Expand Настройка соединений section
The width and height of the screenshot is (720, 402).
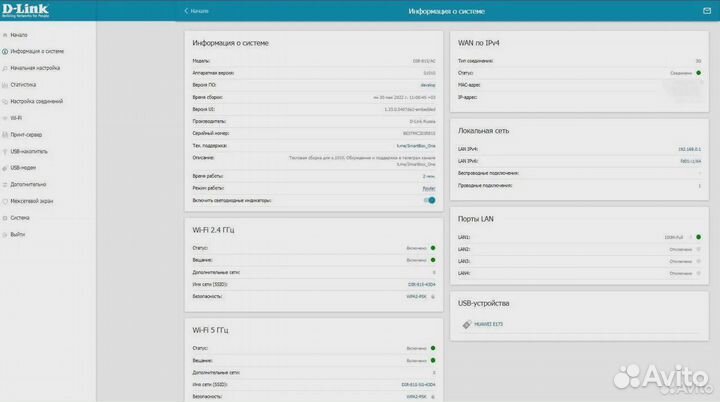coord(36,101)
